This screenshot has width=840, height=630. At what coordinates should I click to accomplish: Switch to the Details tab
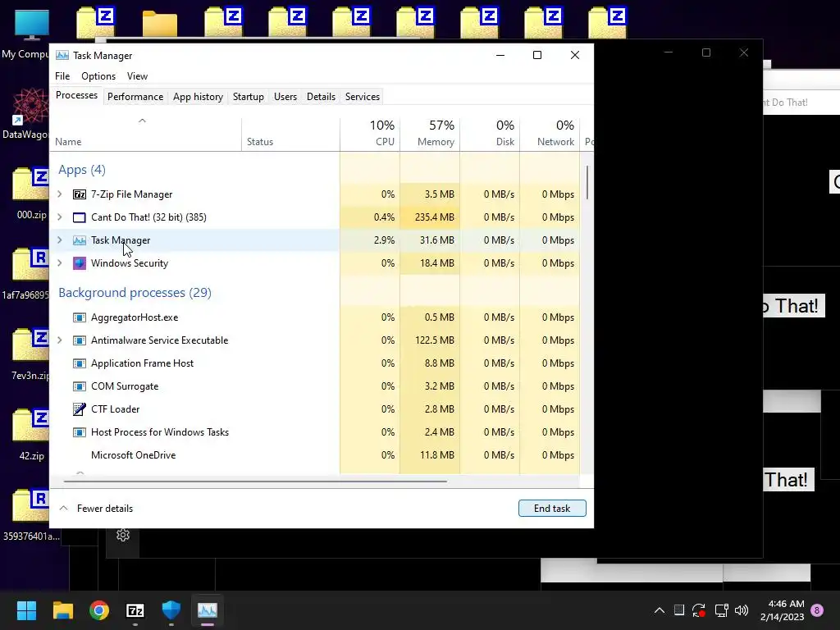click(x=321, y=97)
